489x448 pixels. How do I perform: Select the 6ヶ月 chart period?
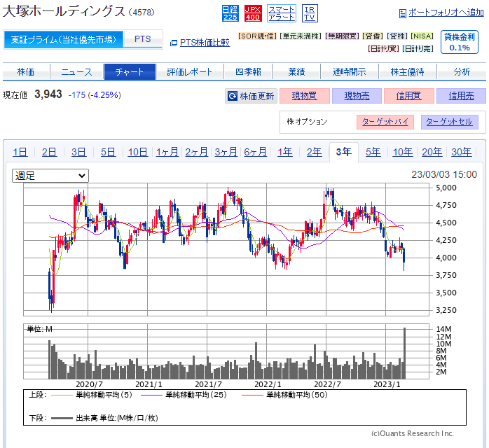[x=256, y=152]
